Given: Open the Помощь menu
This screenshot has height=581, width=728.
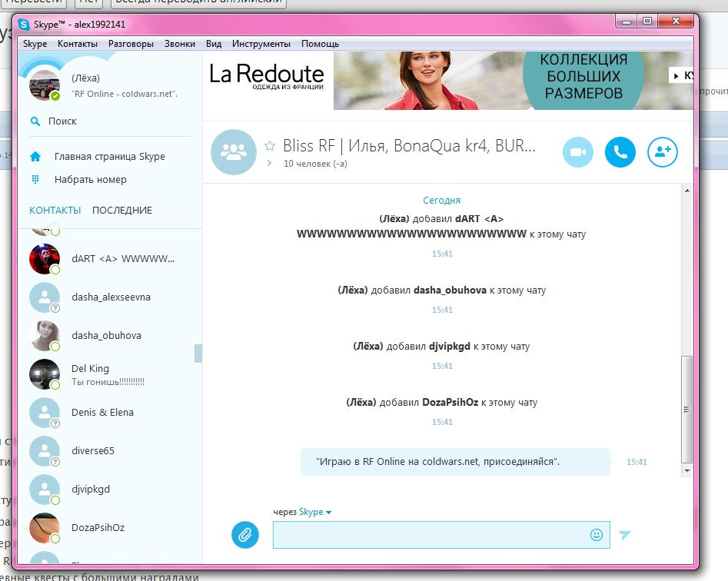Looking at the screenshot, I should (x=320, y=44).
